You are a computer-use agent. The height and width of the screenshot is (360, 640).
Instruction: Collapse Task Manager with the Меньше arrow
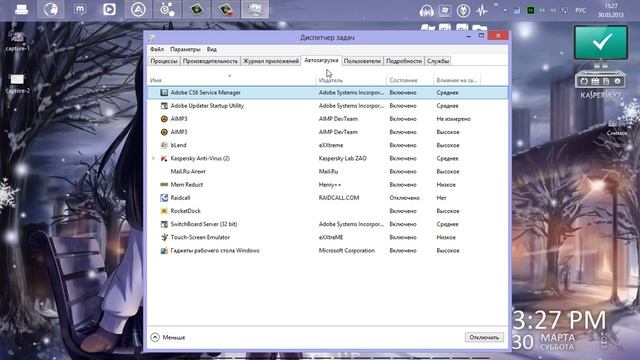coord(155,337)
